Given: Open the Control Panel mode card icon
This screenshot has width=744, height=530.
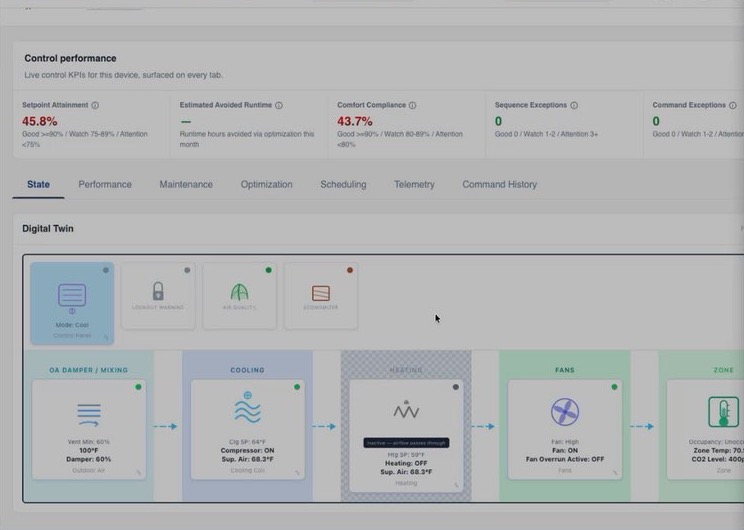Looking at the screenshot, I should tap(72, 295).
